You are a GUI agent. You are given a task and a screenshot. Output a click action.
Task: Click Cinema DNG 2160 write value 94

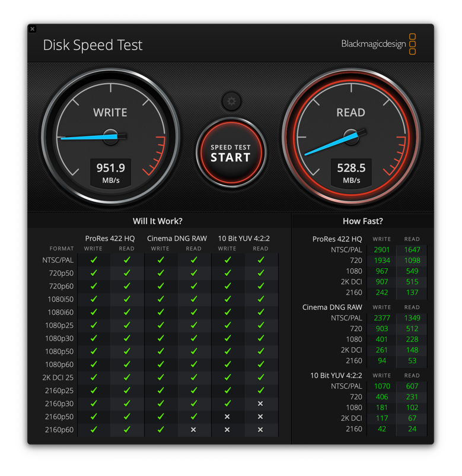pos(382,361)
